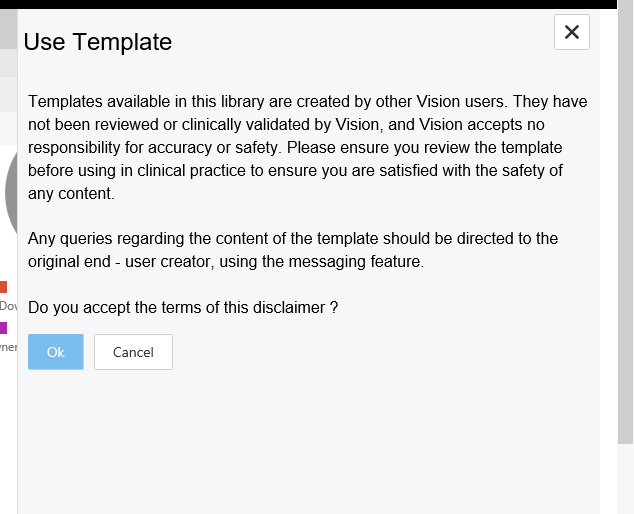Image resolution: width=634 pixels, height=514 pixels.
Task: Click the black bar at top of window
Action: (x=300, y=4)
